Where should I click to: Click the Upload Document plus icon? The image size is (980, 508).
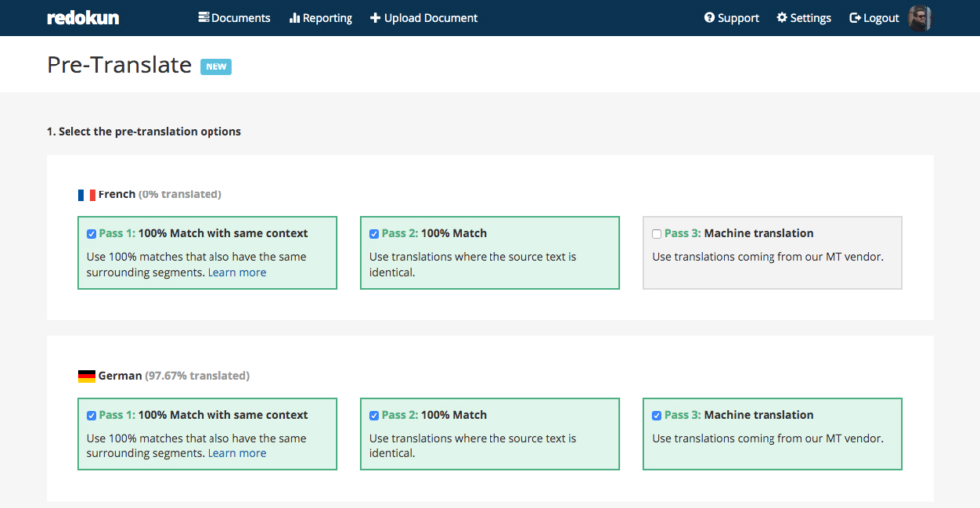click(375, 18)
